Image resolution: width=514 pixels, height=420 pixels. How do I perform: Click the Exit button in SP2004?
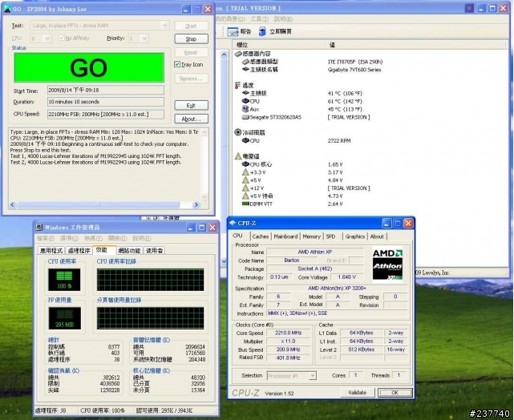(191, 106)
